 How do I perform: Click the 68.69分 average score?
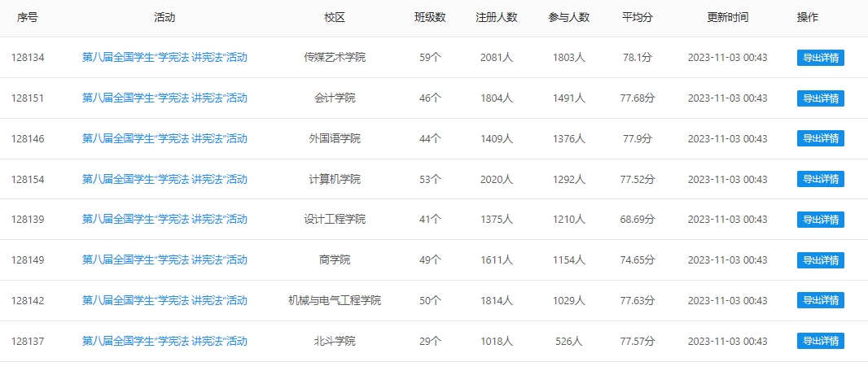[638, 220]
